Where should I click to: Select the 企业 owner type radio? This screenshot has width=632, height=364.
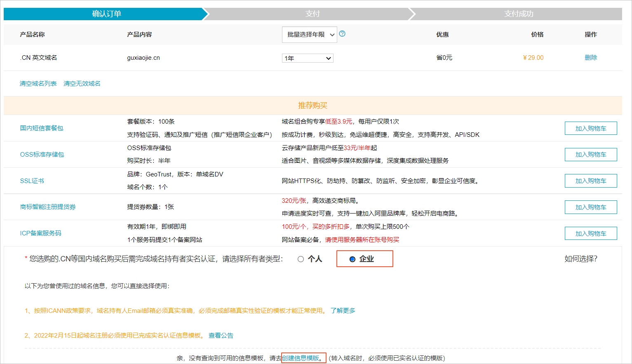(x=352, y=259)
